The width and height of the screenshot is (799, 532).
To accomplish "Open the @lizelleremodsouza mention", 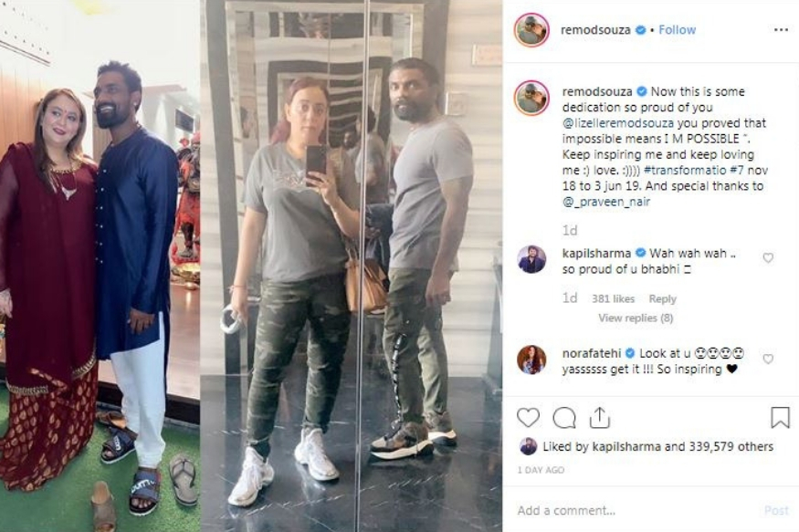I will click(618, 123).
